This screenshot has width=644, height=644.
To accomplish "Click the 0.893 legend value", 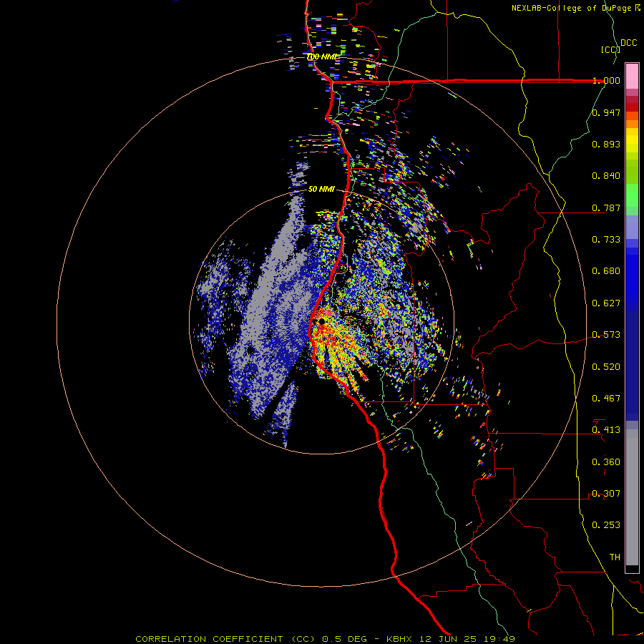I will tap(606, 144).
